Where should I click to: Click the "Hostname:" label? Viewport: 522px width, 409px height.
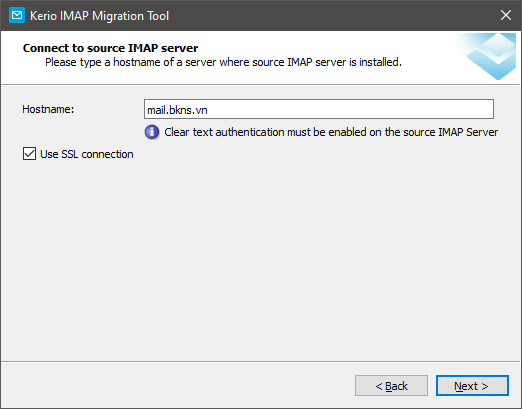point(48,109)
